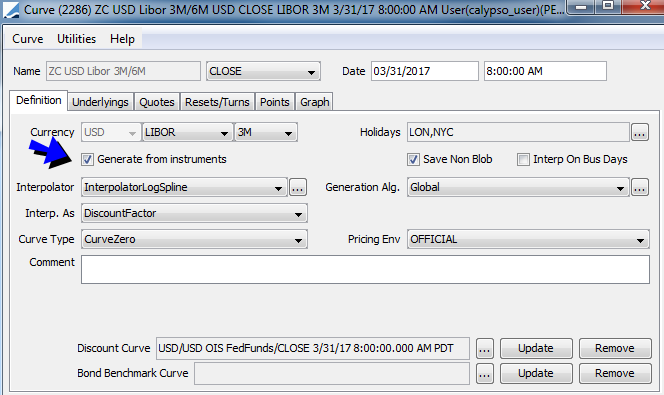Open the Pricing Env OFFICIAL dropdown

point(528,240)
